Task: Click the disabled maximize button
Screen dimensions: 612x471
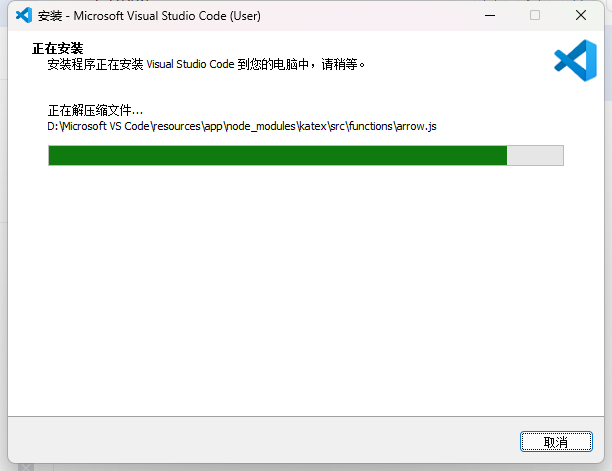Action: tap(535, 16)
